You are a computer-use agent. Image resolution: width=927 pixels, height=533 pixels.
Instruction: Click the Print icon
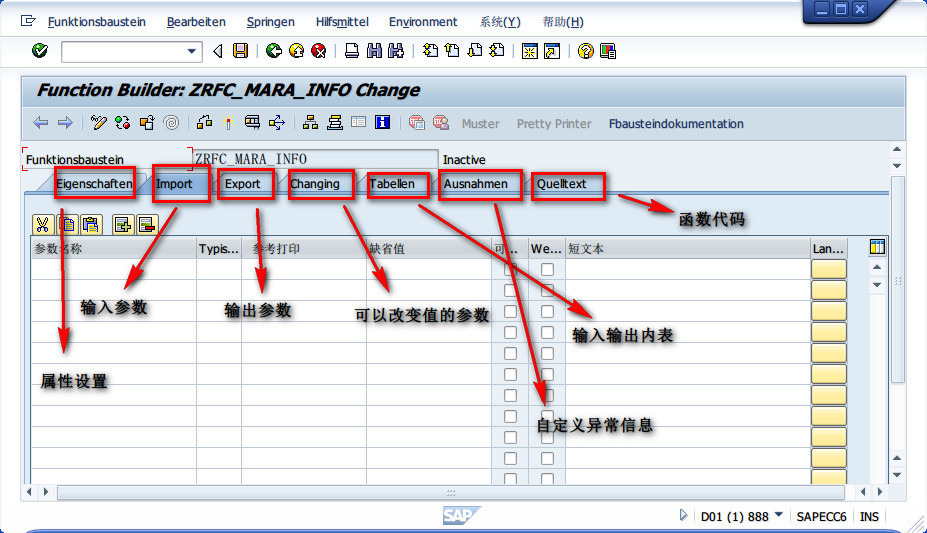352,51
